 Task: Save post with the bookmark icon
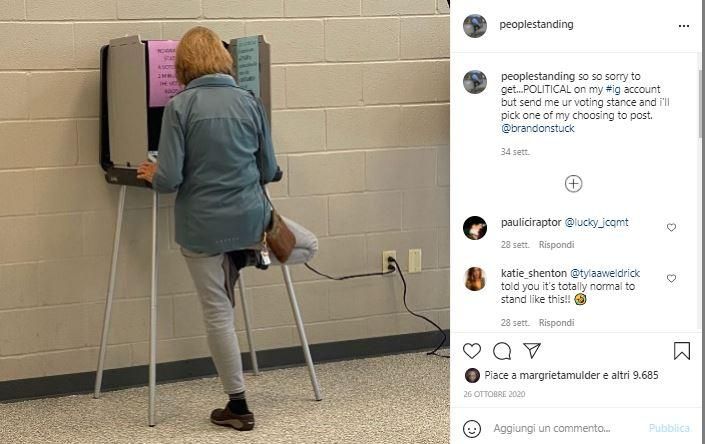pyautogui.click(x=682, y=351)
